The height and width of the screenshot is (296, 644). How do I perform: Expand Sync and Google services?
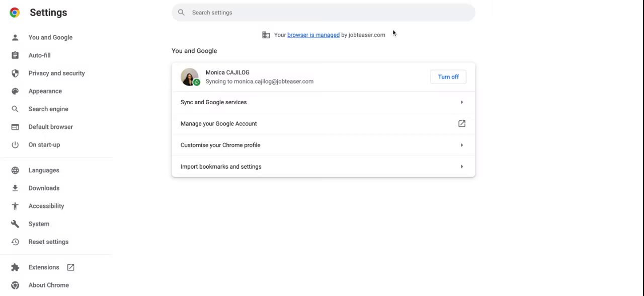(323, 102)
